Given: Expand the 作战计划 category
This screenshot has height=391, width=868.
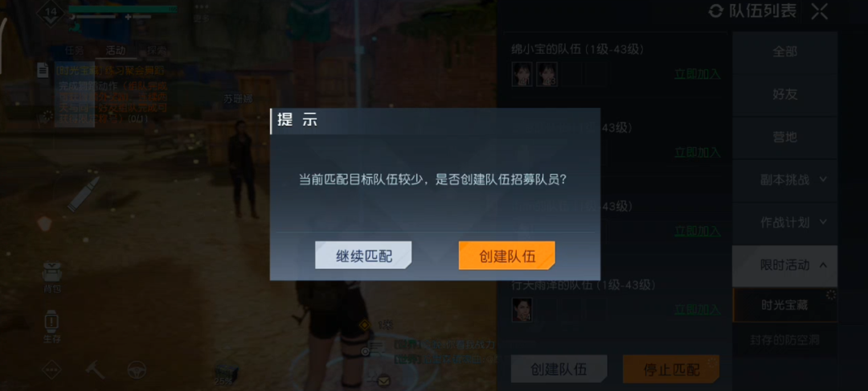Looking at the screenshot, I should (784, 223).
